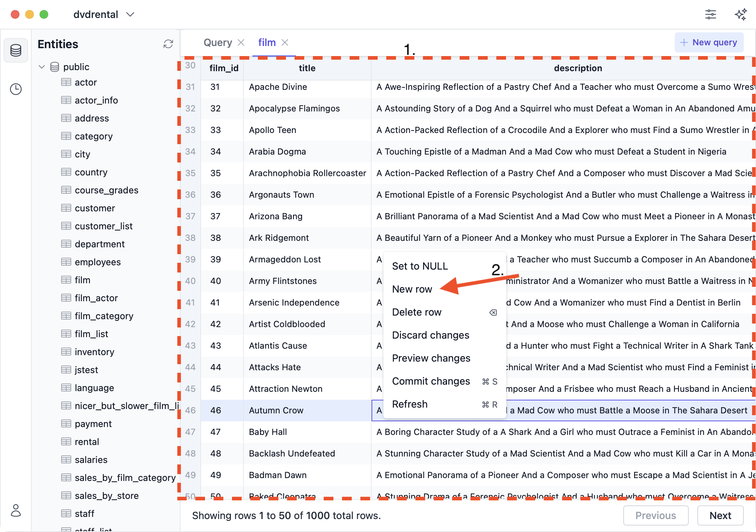
Task: Click the table icon beside jstest
Action: [x=66, y=370]
